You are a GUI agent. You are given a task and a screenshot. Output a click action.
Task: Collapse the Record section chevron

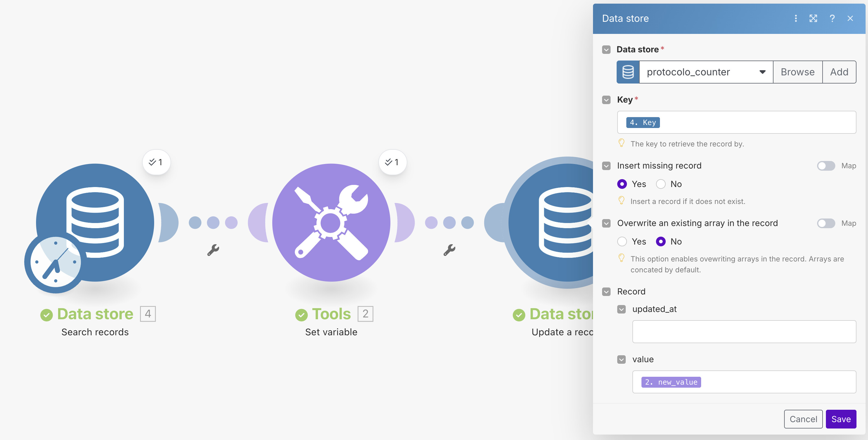(x=606, y=291)
